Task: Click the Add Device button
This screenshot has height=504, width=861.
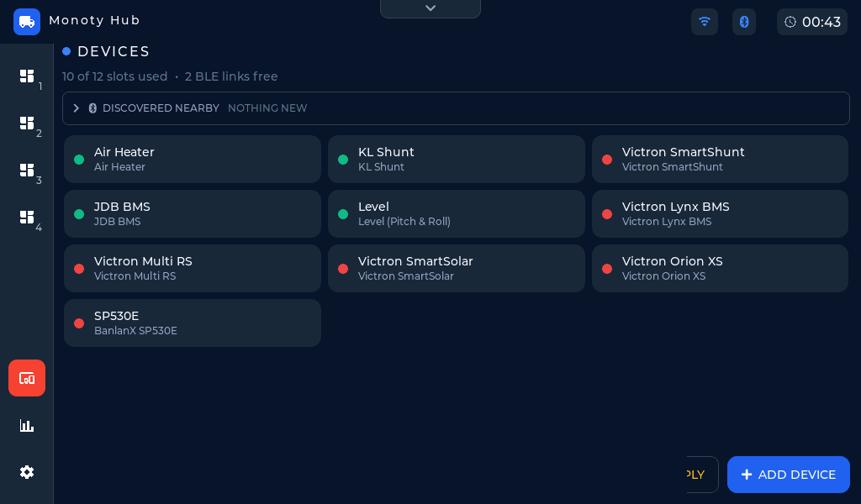Action: click(x=789, y=475)
